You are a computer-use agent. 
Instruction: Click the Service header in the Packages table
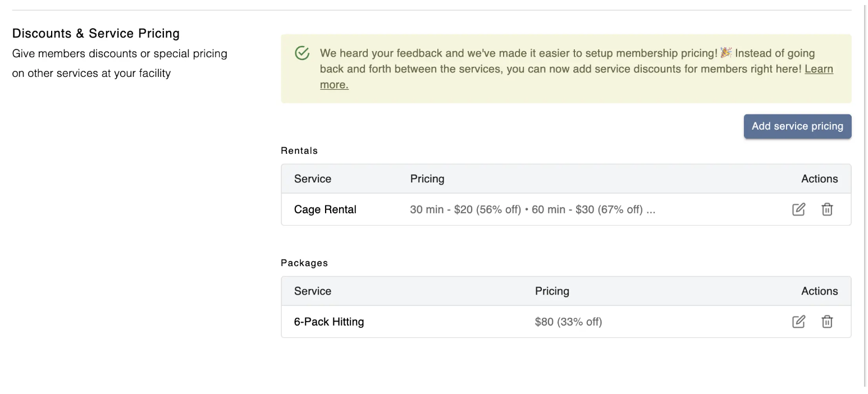(313, 291)
